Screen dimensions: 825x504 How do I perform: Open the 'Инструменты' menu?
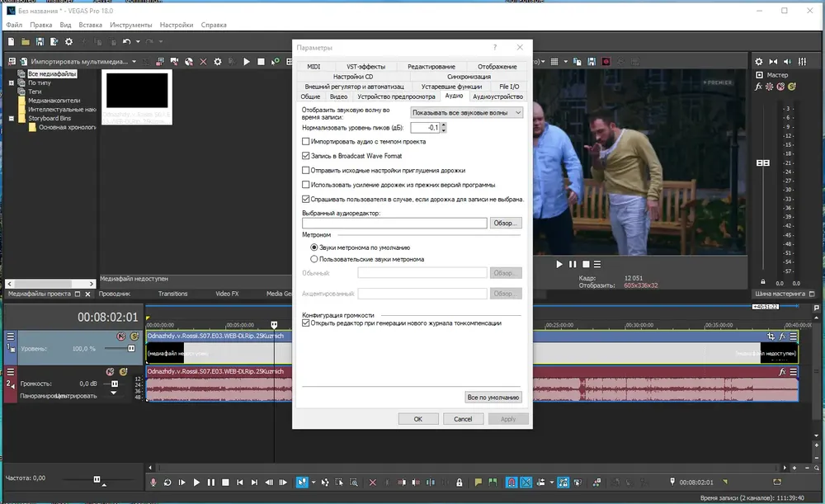coord(130,26)
